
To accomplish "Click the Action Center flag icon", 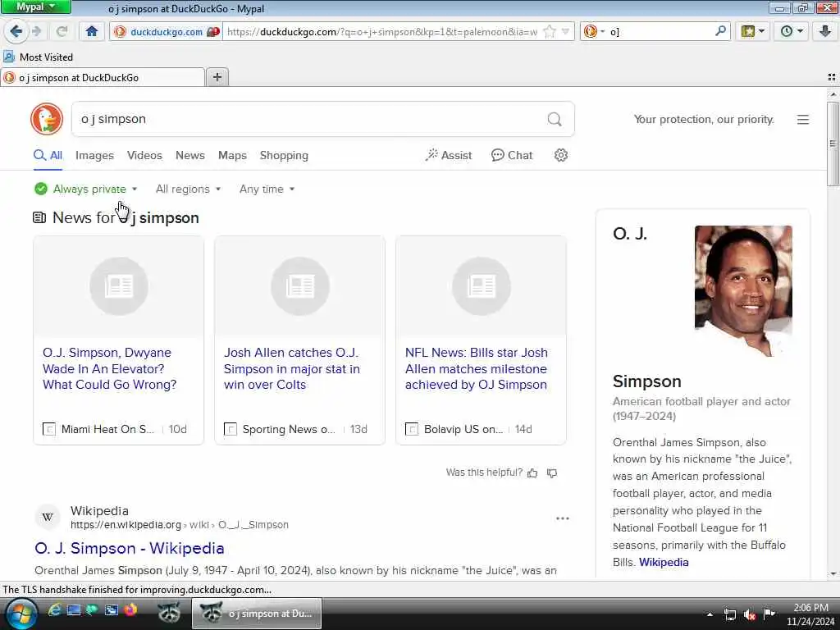I will click(x=769, y=614).
